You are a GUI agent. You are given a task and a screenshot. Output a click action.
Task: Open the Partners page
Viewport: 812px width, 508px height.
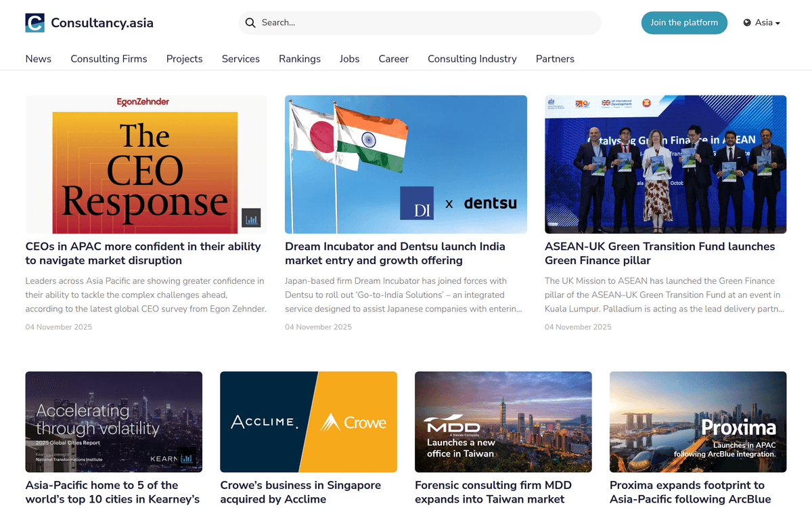pos(555,59)
